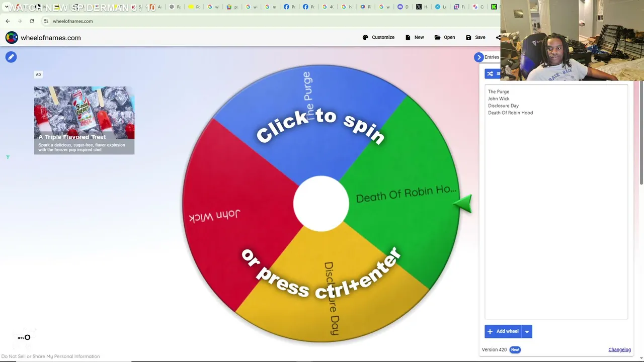This screenshot has width=644, height=362.
Task: Click the "Version 420" text
Action: 494,349
